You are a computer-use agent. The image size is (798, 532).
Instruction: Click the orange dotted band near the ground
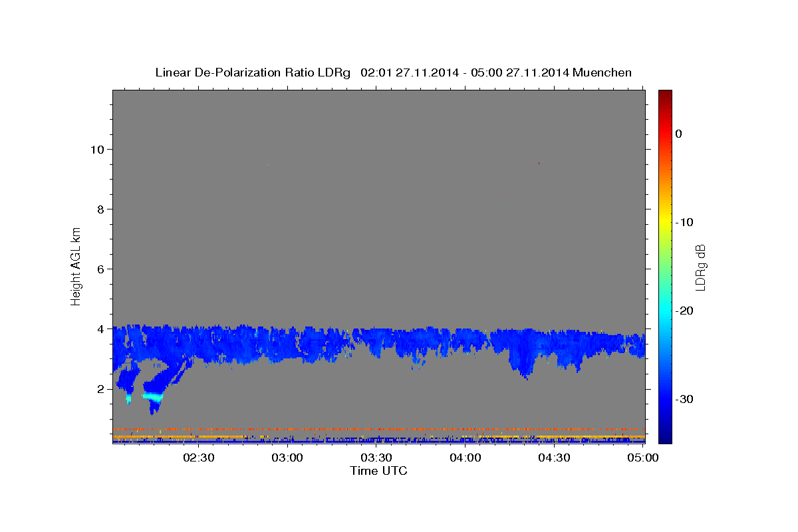pos(379,430)
